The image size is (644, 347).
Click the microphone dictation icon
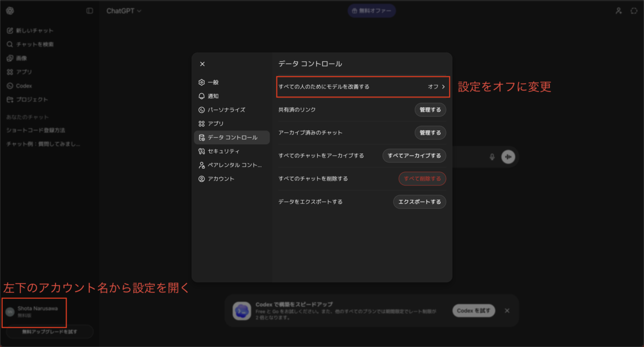point(492,157)
